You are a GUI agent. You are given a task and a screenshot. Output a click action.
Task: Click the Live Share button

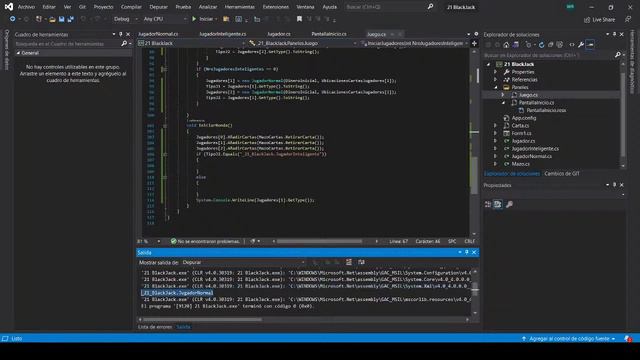tap(599, 20)
